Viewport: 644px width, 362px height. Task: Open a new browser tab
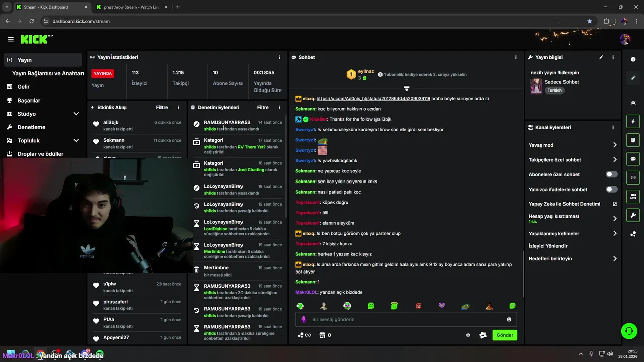[178, 7]
